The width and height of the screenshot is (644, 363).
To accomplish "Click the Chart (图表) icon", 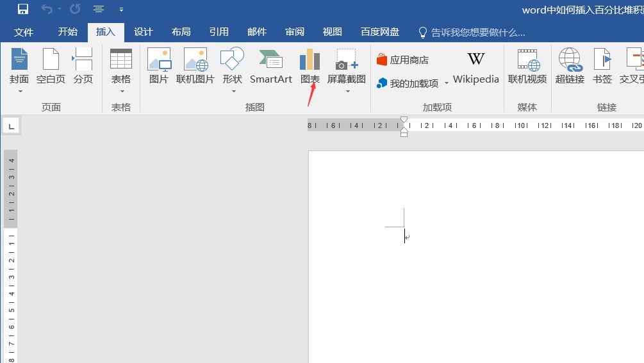I will (310, 67).
